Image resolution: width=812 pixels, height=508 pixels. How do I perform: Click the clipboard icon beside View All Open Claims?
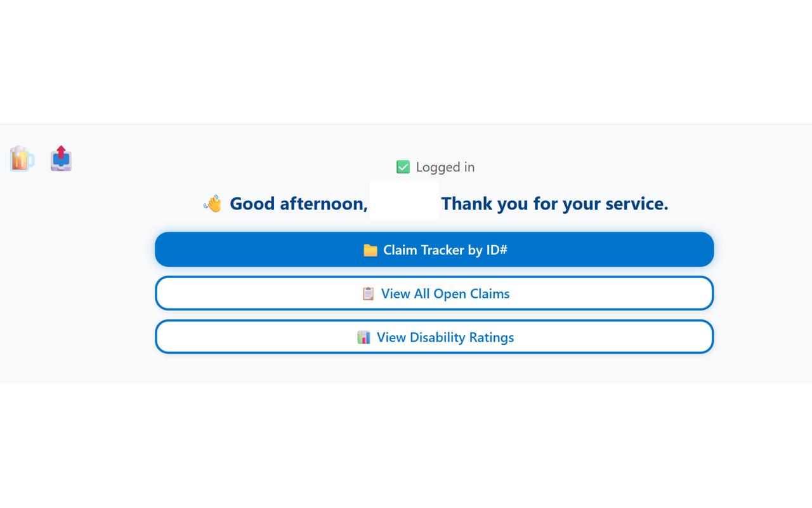click(367, 293)
